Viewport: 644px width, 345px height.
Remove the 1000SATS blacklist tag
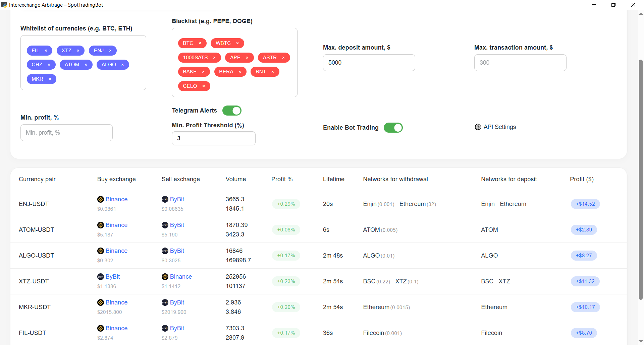[214, 58]
